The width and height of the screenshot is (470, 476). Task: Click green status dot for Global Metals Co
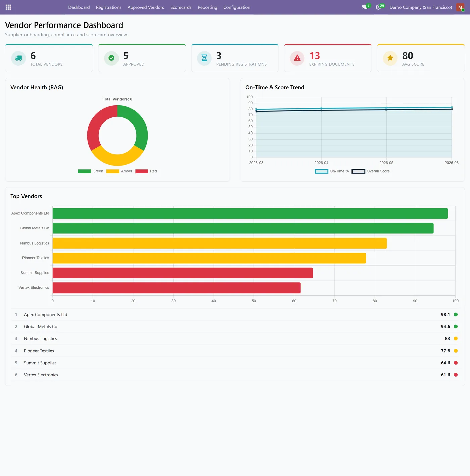456,326
